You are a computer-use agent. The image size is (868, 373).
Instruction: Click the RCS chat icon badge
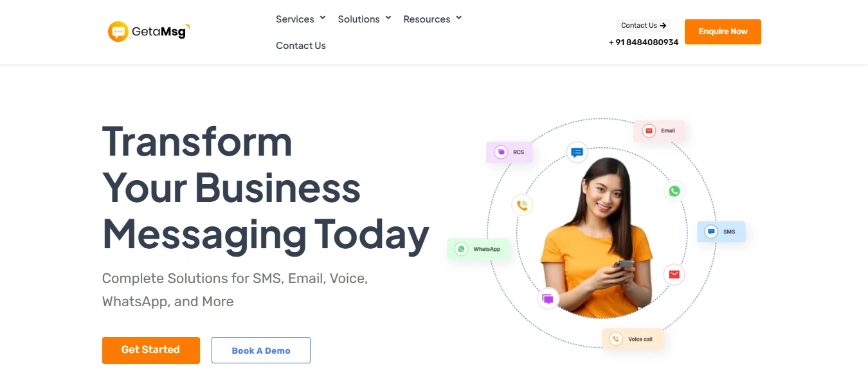tap(500, 152)
